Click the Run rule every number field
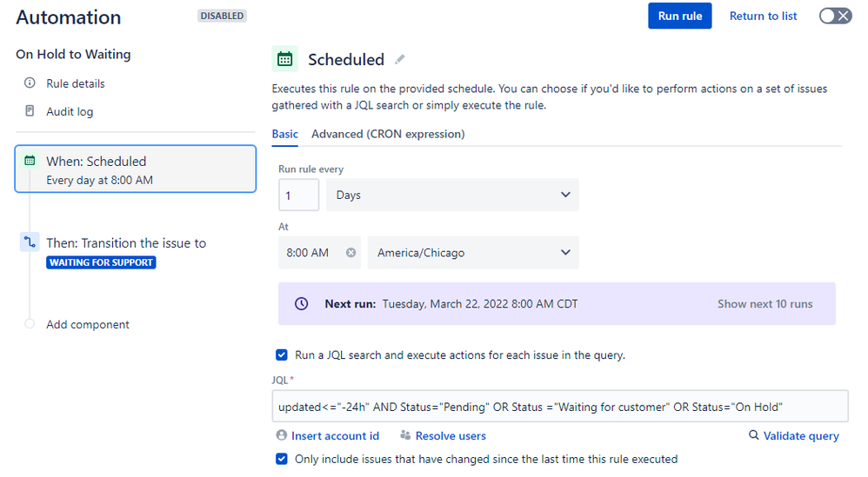Image resolution: width=868 pixels, height=477 pixels. [x=299, y=195]
